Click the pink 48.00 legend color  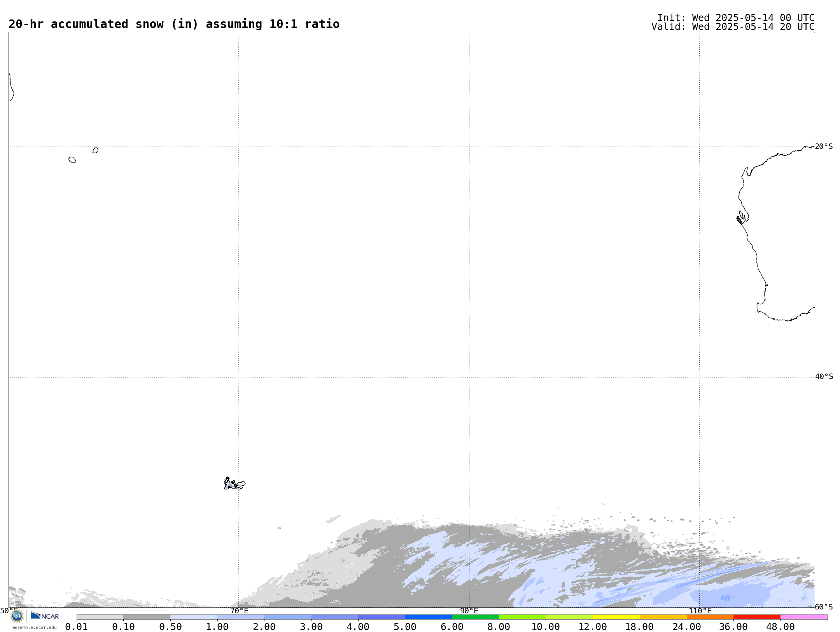coord(804,617)
